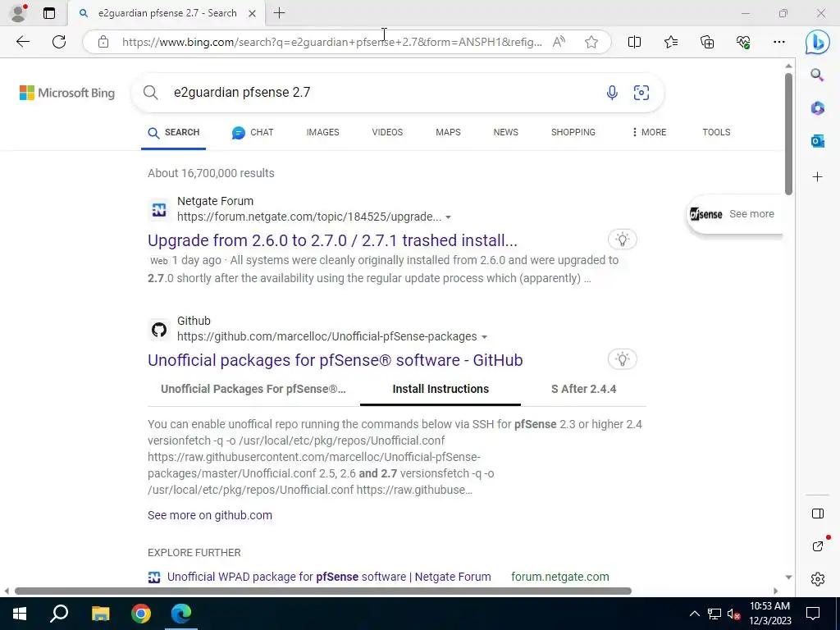Open File Explorer from taskbar
The width and height of the screenshot is (840, 630).
100,614
